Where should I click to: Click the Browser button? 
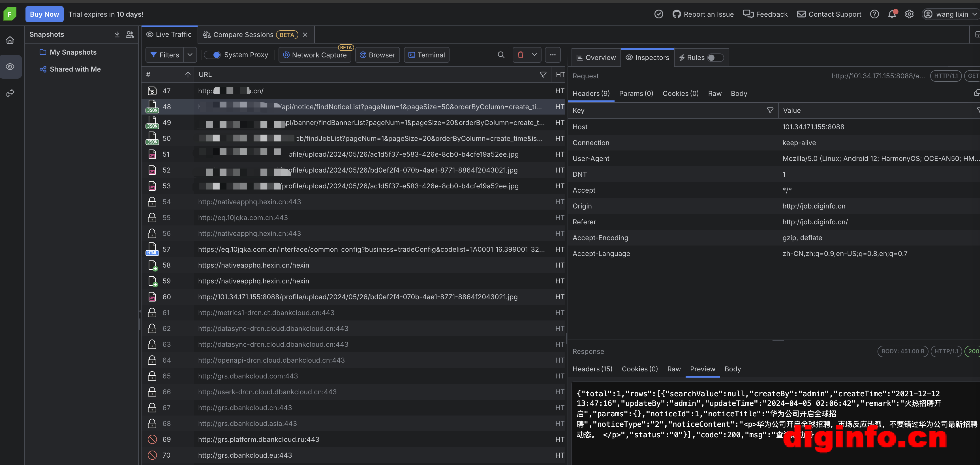click(x=377, y=55)
